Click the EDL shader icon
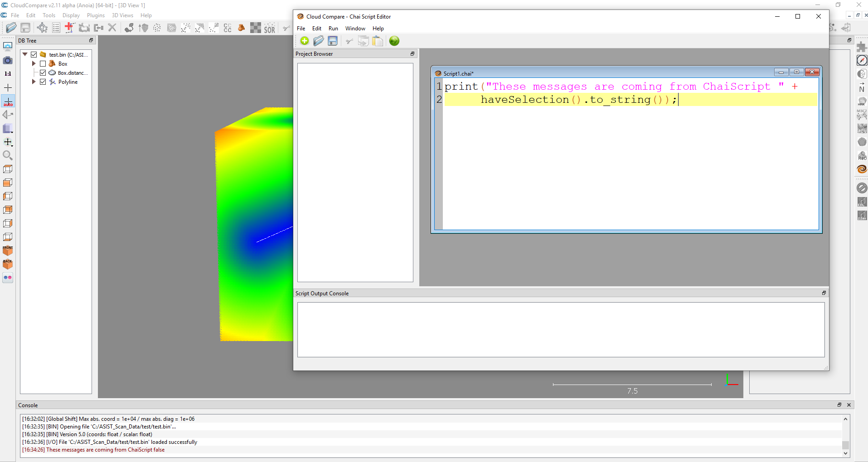 [x=862, y=202]
